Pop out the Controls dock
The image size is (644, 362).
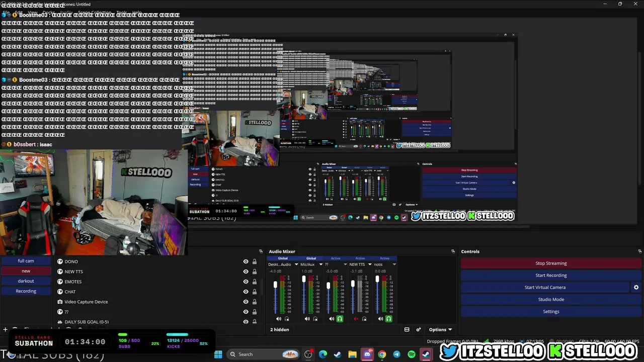[x=639, y=251]
